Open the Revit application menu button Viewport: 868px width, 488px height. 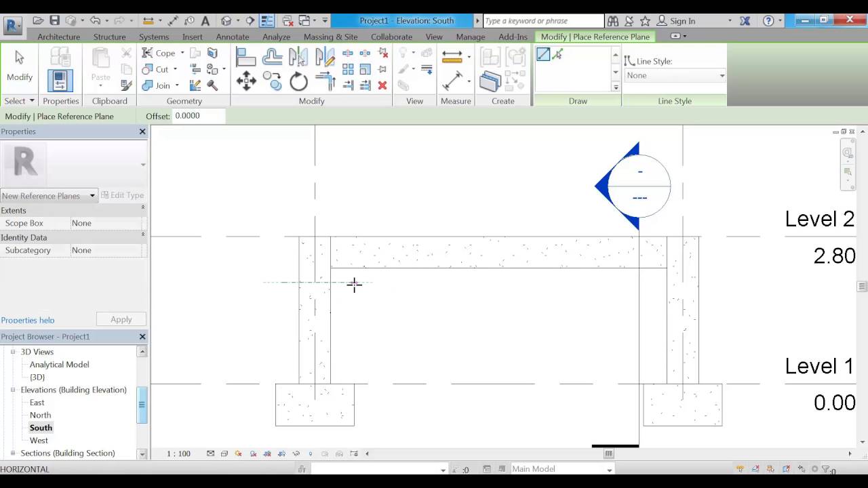[13, 26]
